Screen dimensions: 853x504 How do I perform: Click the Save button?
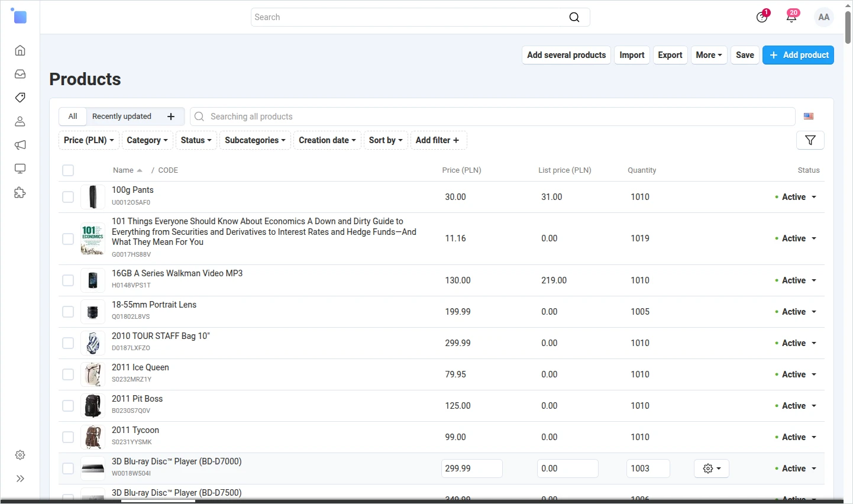745,55
